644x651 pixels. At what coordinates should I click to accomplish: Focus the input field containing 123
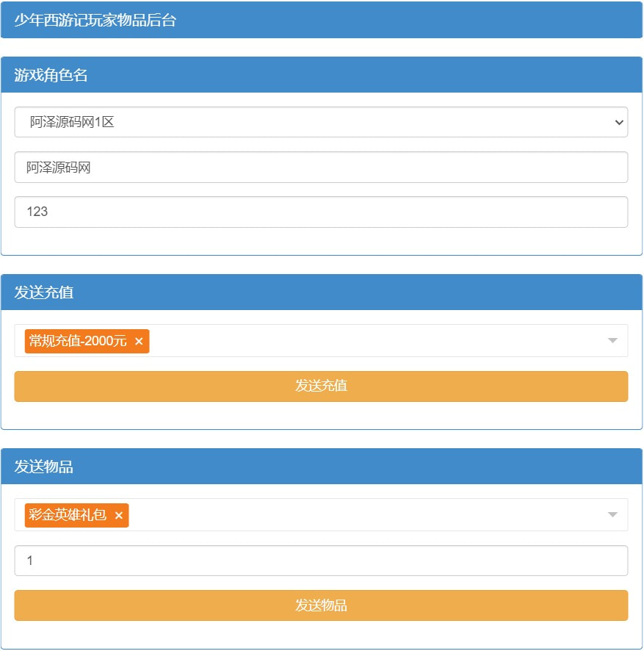tap(321, 212)
